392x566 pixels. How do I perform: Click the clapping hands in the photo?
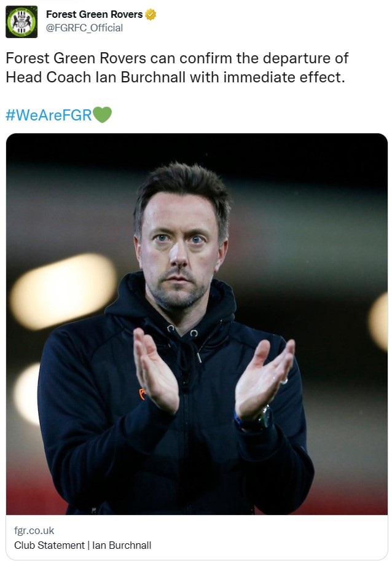[214, 376]
